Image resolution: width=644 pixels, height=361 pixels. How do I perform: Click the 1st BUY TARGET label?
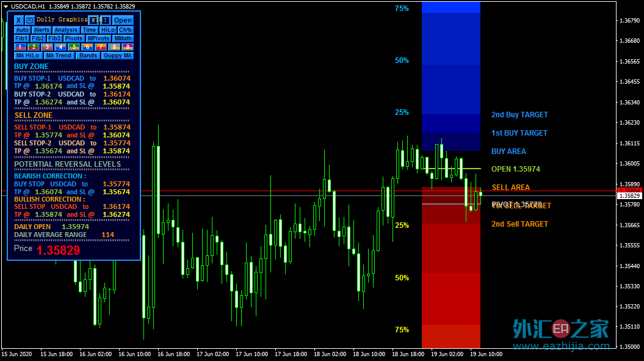519,133
